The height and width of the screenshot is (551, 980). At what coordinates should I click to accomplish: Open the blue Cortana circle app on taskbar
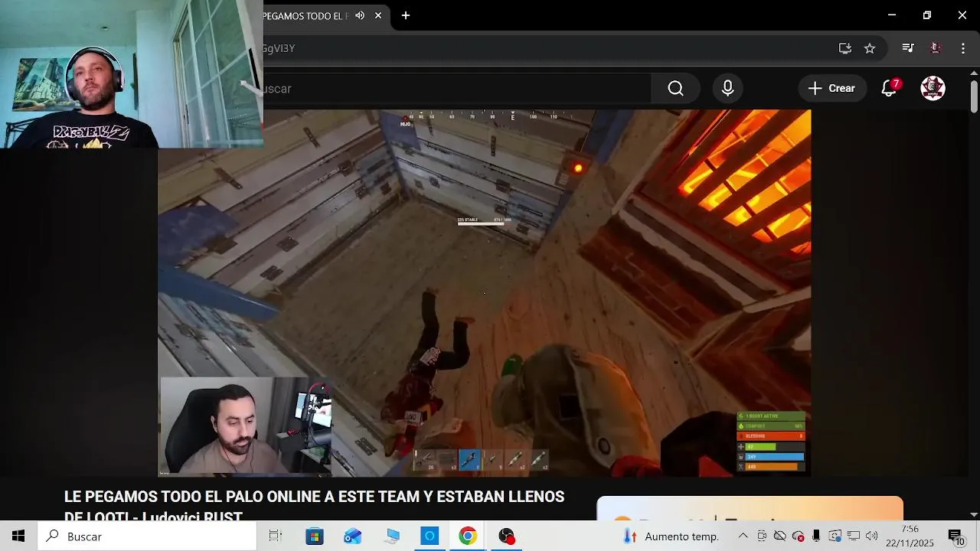coord(430,536)
